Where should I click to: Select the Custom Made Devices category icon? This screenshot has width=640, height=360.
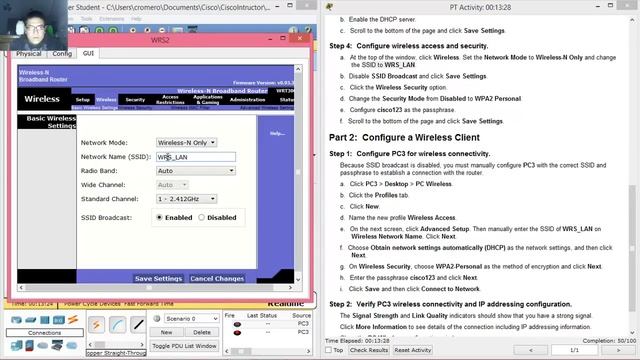pos(57,346)
